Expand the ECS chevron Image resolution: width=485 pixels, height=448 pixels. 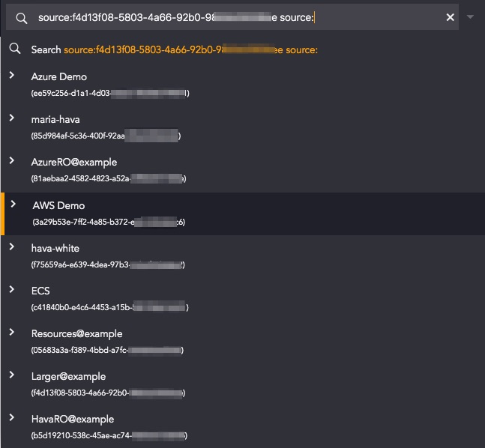(x=12, y=289)
